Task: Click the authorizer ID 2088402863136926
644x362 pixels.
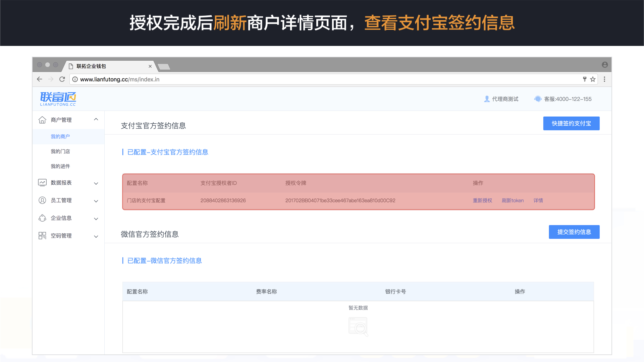Action: pyautogui.click(x=223, y=200)
